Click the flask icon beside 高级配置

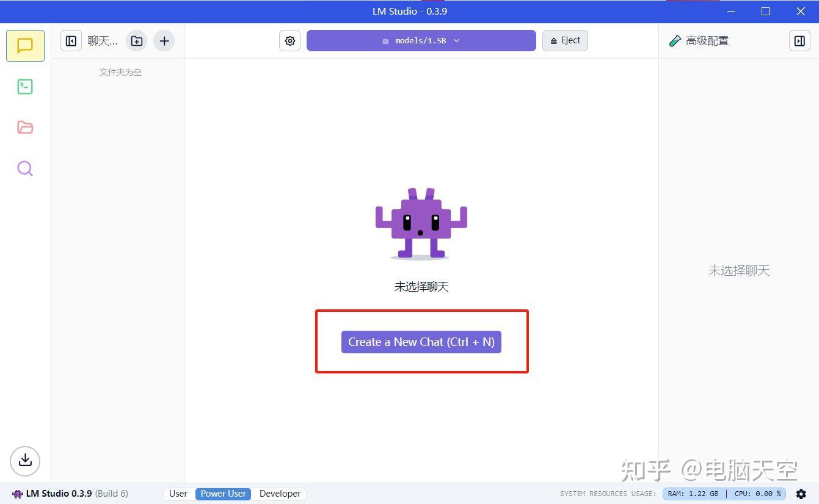pos(675,41)
